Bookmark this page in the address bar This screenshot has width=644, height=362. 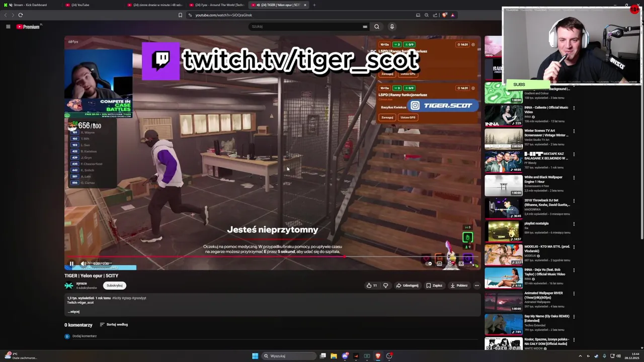[180, 15]
